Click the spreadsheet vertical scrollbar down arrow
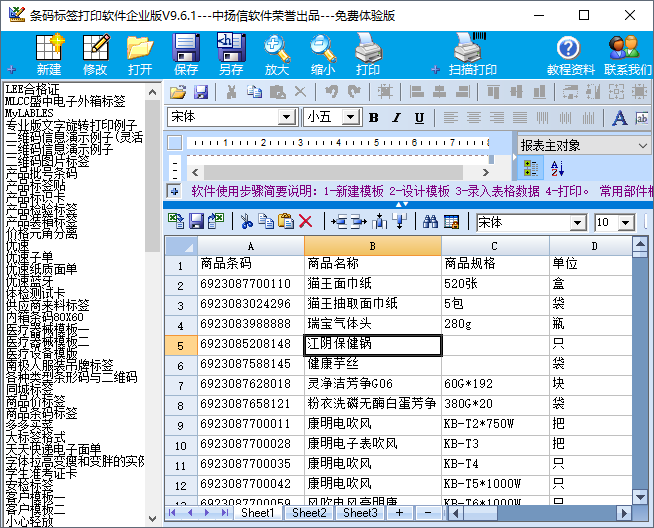Image resolution: width=654 pixels, height=528 pixels. 640,496
